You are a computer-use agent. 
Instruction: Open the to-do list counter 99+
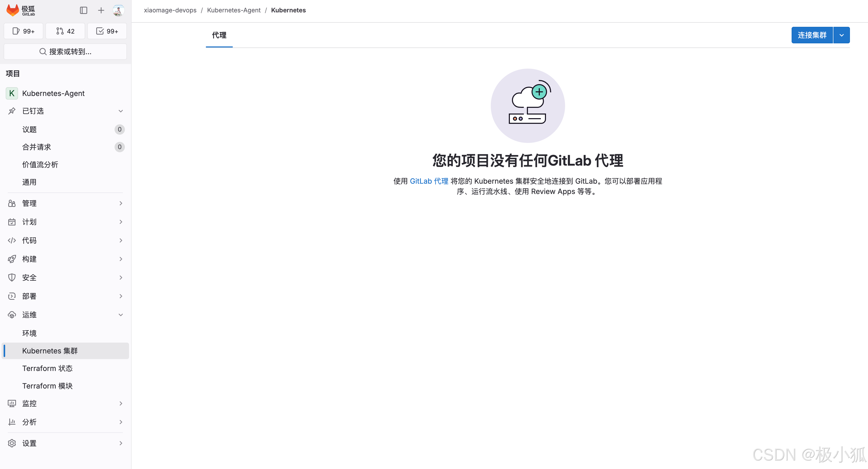click(x=107, y=31)
